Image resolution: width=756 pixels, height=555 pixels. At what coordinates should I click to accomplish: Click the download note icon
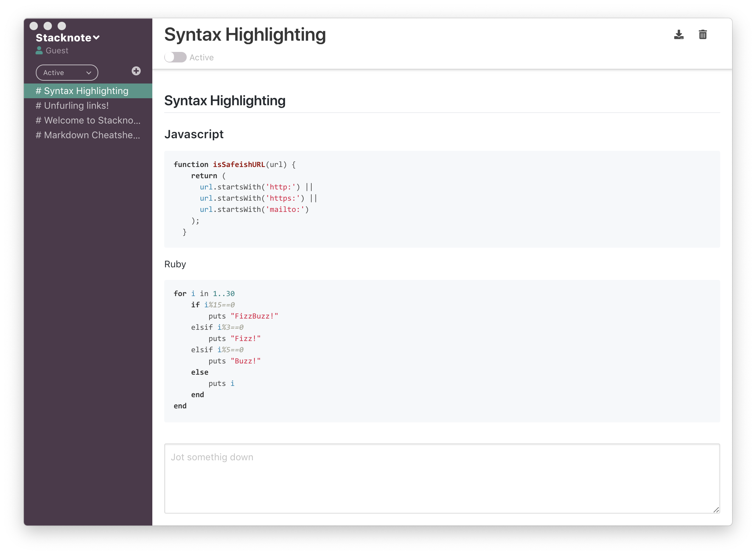tap(679, 35)
